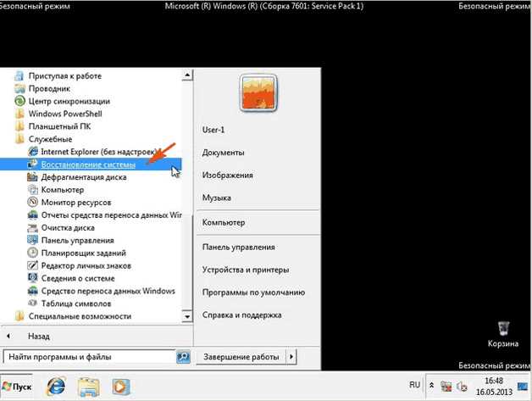Image resolution: width=532 pixels, height=401 pixels.
Task: Open Монитор ресурсов entry
Action: [76, 203]
